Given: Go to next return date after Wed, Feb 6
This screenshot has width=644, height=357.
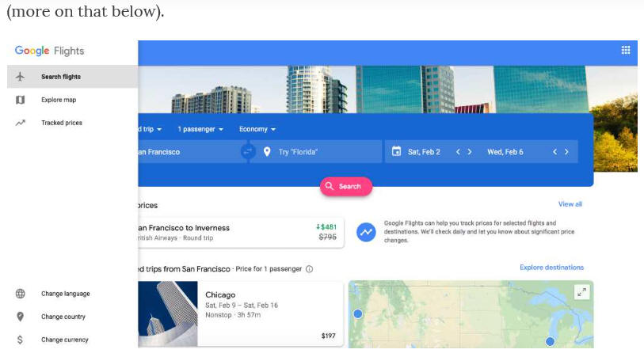Looking at the screenshot, I should 566,152.
